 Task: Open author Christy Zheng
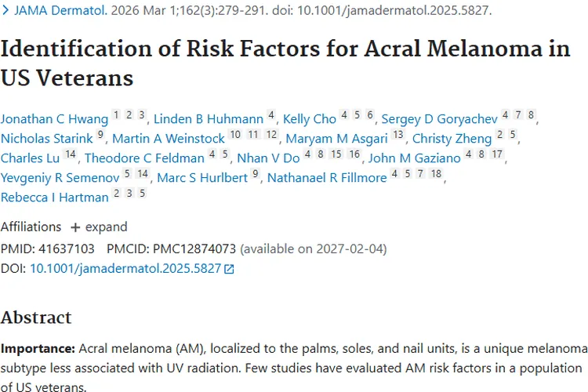pyautogui.click(x=452, y=139)
